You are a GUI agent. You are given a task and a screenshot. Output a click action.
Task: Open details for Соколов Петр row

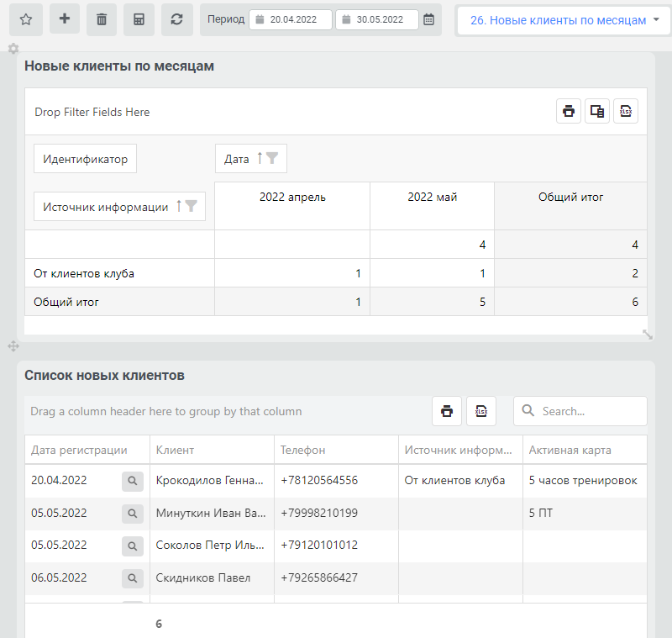(133, 546)
